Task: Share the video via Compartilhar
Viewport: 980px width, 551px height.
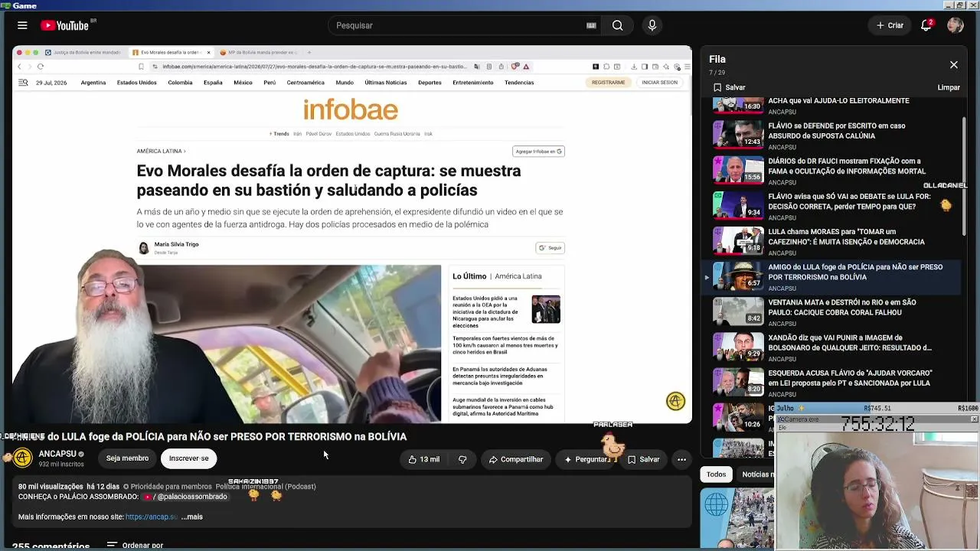Action: click(515, 459)
